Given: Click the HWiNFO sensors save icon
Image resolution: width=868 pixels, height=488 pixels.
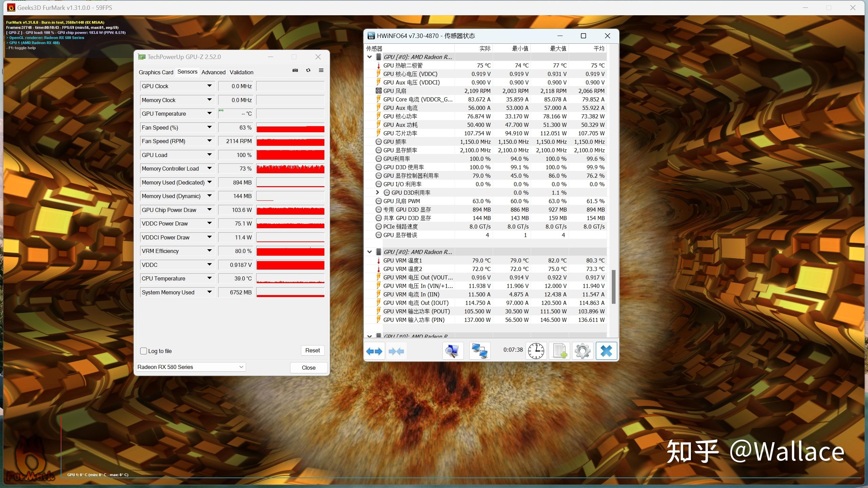Looking at the screenshot, I should [x=558, y=351].
